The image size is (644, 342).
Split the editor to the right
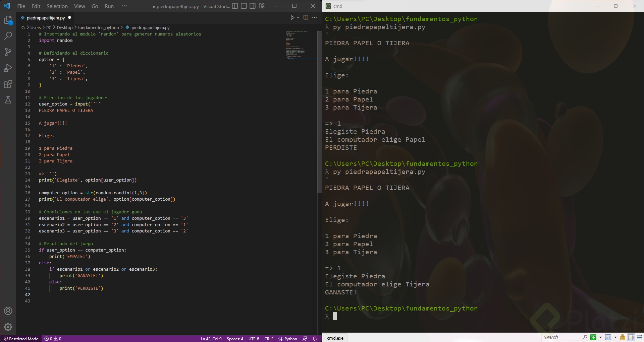coord(306,18)
